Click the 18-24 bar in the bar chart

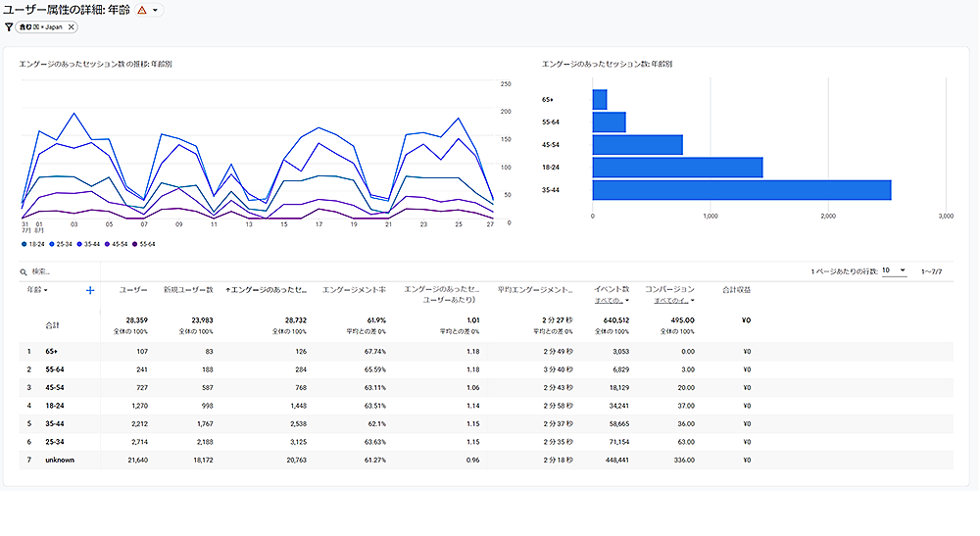pyautogui.click(x=677, y=168)
